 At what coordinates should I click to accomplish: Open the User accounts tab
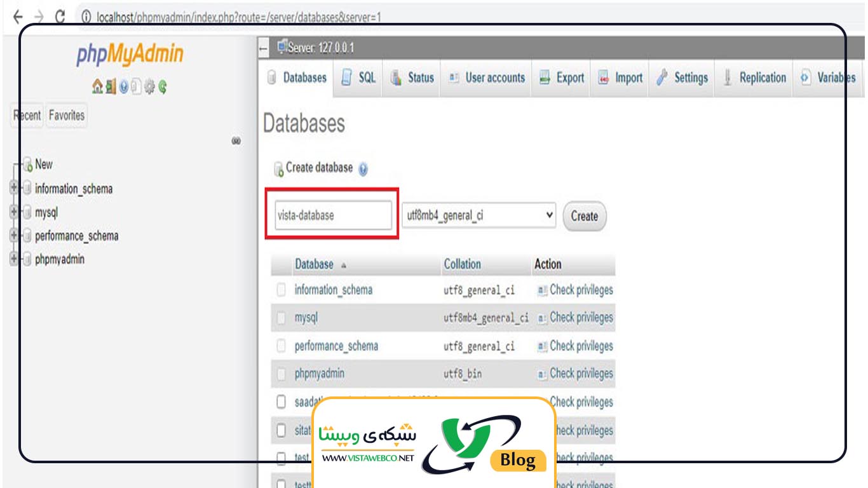[487, 78]
